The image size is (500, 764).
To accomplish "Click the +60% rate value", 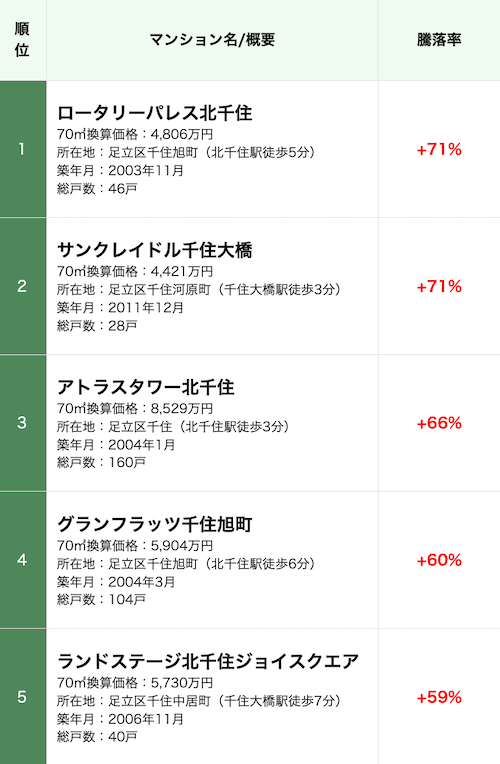I will 439,560.
